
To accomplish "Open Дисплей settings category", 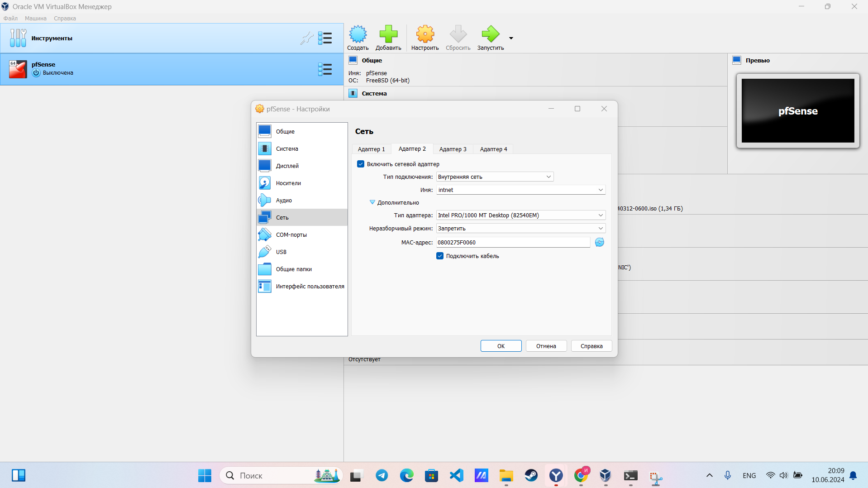I will click(302, 166).
